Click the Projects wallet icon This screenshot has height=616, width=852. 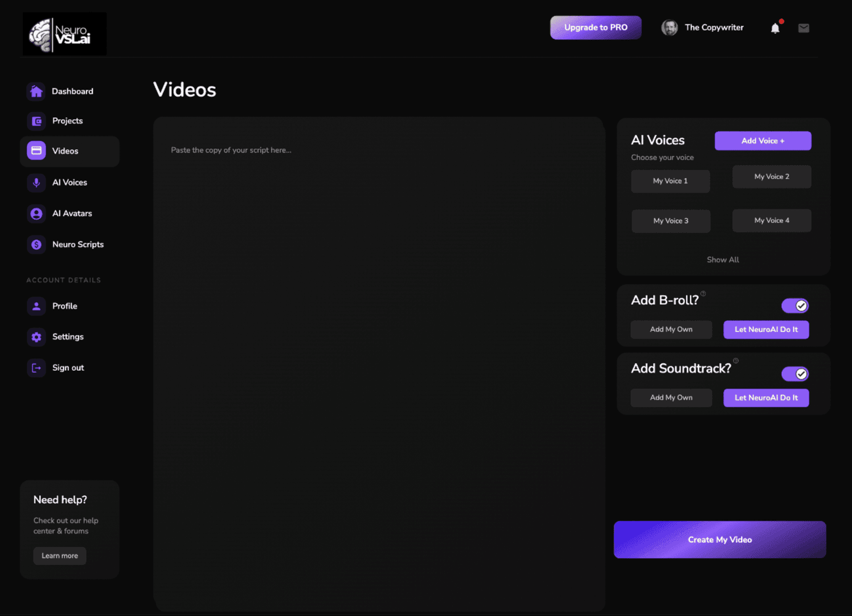point(36,121)
